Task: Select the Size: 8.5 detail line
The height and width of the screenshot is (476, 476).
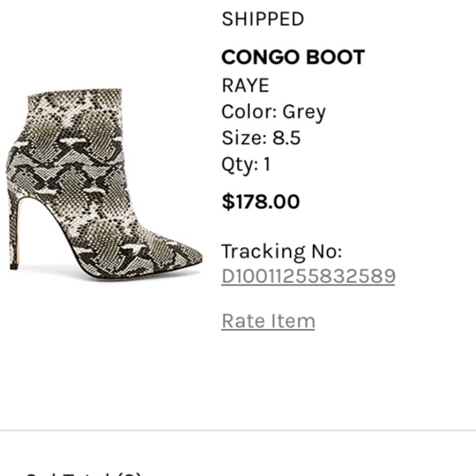Action: pos(261,138)
